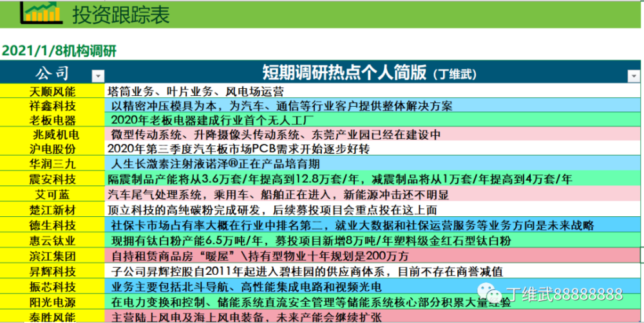
Task: Click the cell about 北斗导航
Action: [373, 286]
